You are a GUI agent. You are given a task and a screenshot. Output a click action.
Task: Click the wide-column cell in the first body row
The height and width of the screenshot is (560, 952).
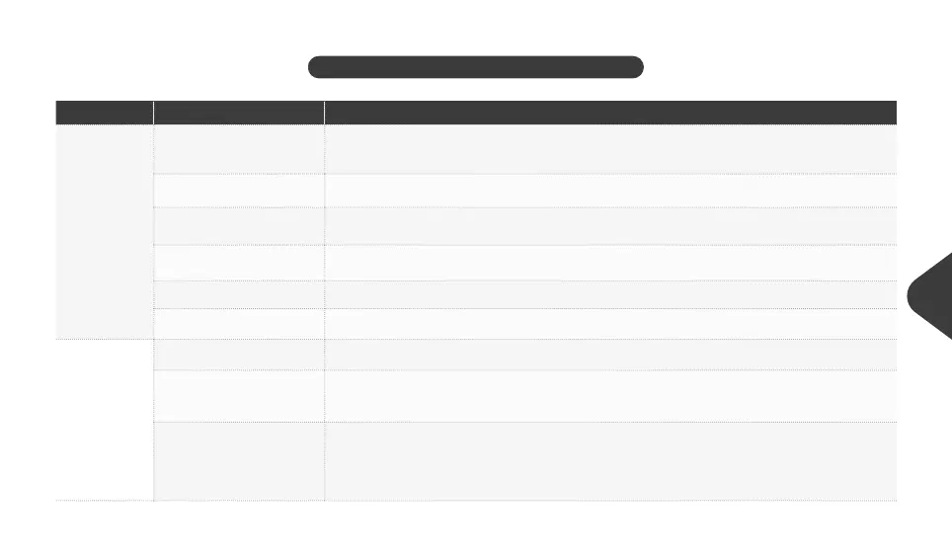click(x=610, y=149)
